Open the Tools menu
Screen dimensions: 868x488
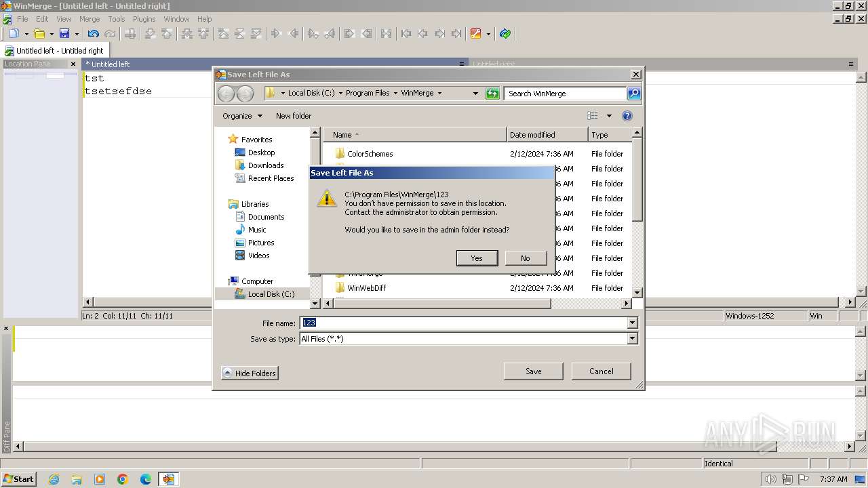tap(117, 19)
